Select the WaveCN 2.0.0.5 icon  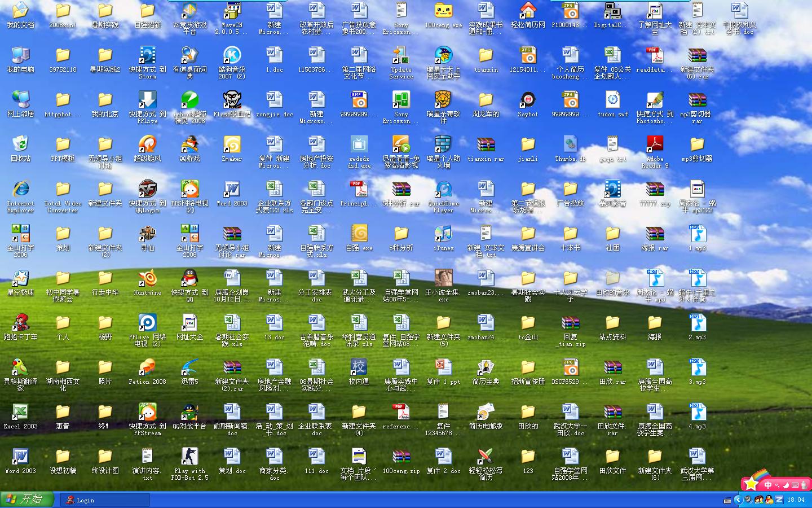coord(232,18)
